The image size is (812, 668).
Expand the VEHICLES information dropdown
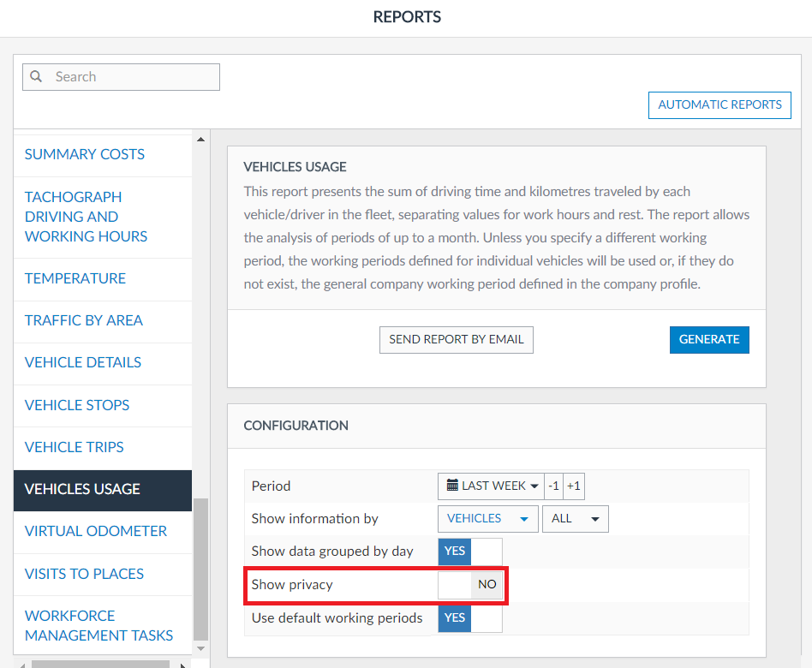(487, 519)
